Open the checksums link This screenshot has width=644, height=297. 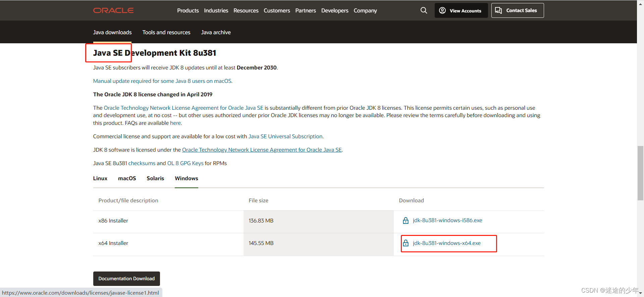(142, 163)
